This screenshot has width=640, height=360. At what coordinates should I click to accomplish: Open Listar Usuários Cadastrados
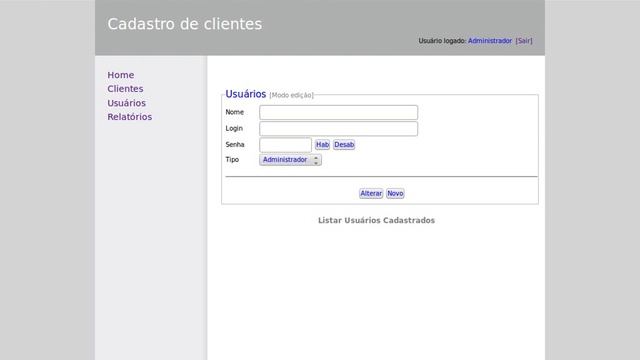[x=376, y=220]
